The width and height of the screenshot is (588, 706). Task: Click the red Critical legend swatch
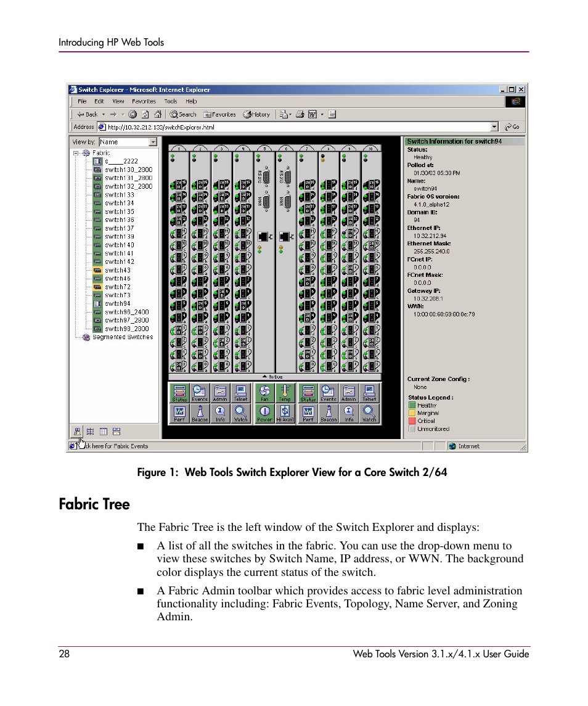click(x=412, y=421)
